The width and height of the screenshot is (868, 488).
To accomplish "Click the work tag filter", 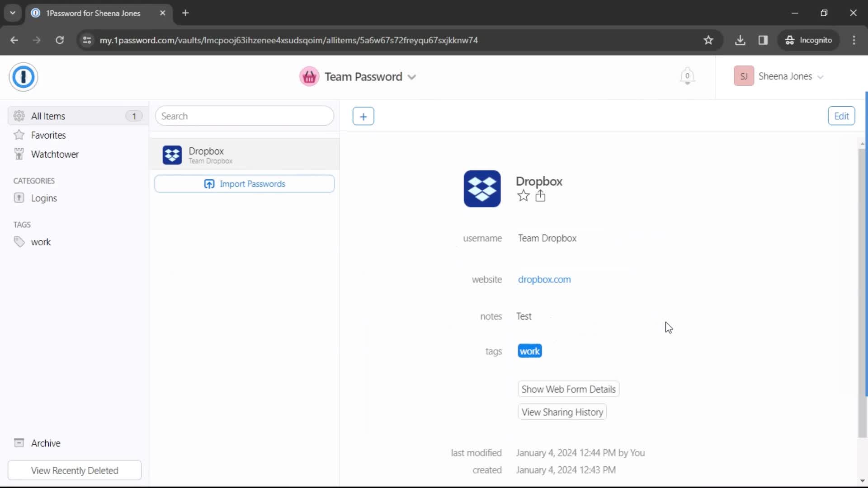I will click(41, 242).
